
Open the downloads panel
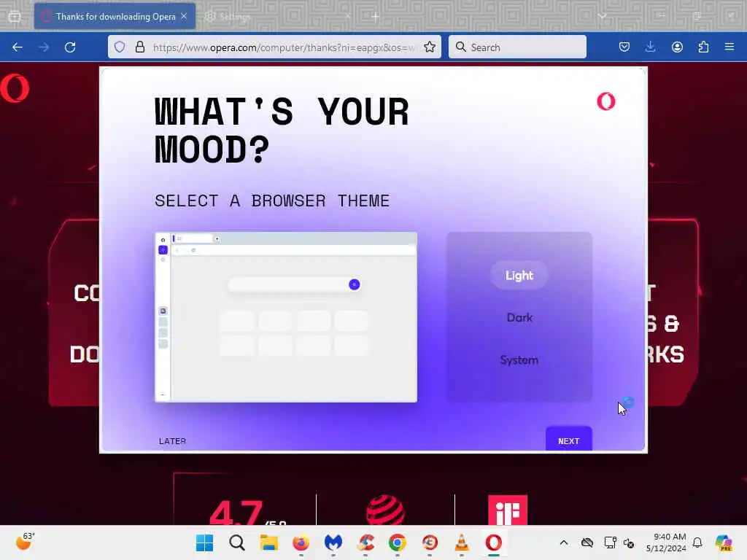[650, 47]
